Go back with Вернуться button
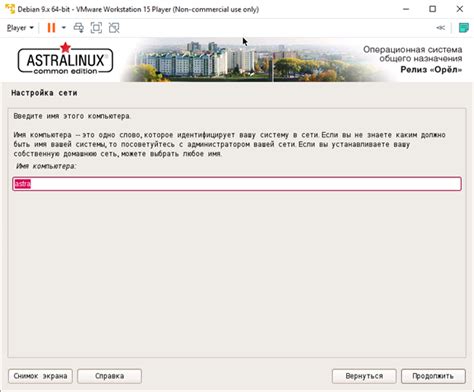Image resolution: width=474 pixels, height=392 pixels. point(364,376)
